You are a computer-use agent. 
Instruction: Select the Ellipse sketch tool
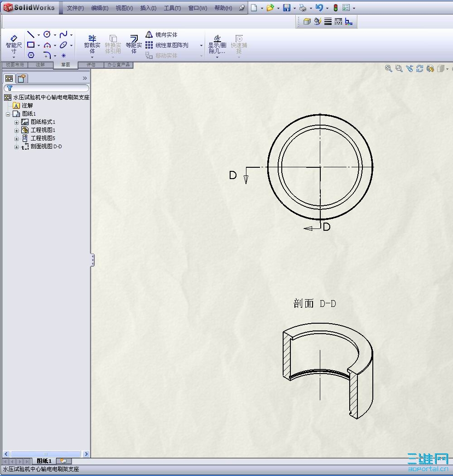(63, 45)
